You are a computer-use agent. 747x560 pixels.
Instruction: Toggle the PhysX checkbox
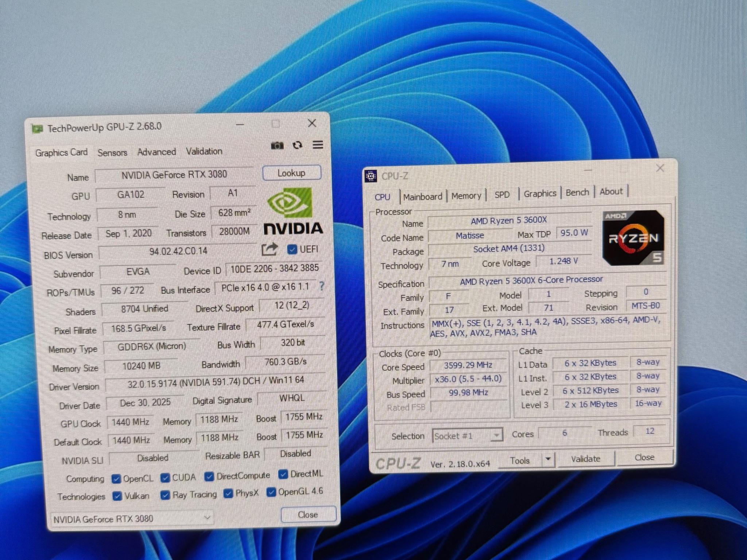tap(228, 494)
